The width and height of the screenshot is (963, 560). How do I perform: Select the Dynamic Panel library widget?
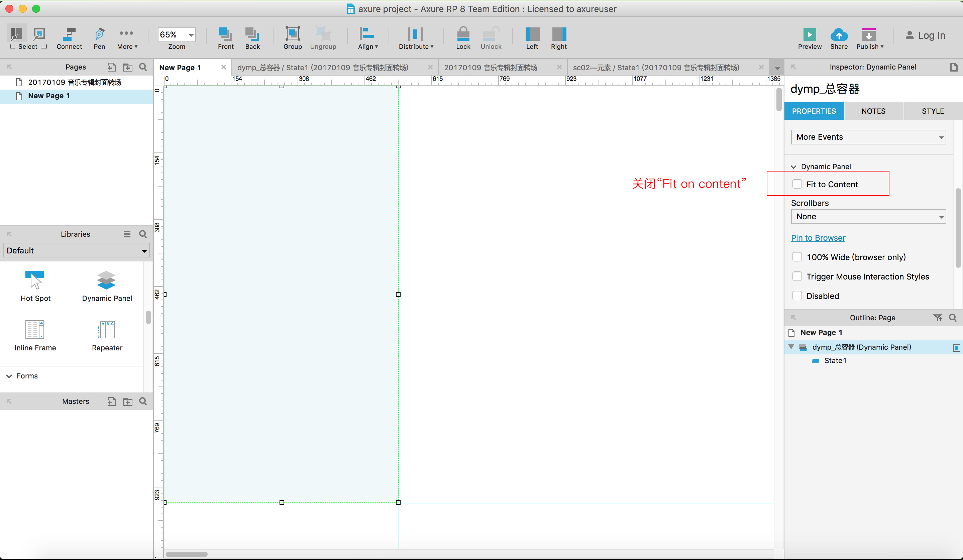click(107, 281)
